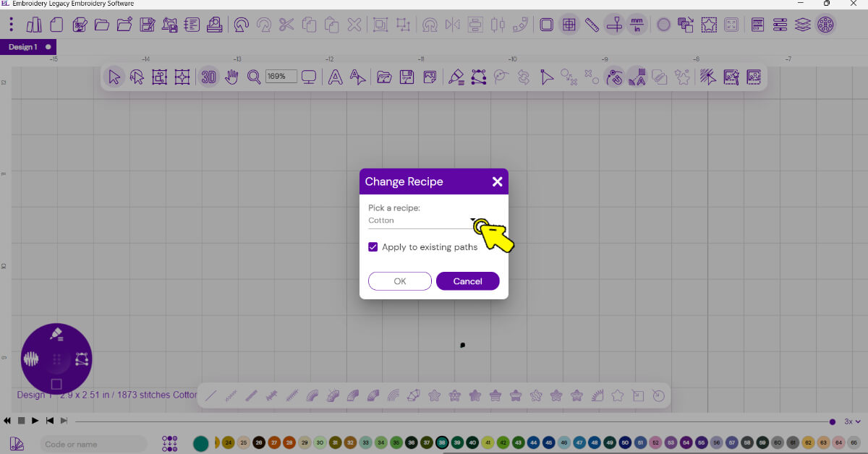Open the auto-digitize image wand tool

pyautogui.click(x=731, y=77)
